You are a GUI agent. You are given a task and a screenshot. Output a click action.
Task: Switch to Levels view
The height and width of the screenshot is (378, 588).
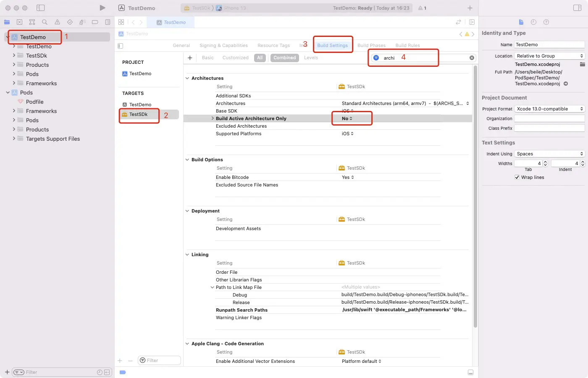pyautogui.click(x=311, y=58)
